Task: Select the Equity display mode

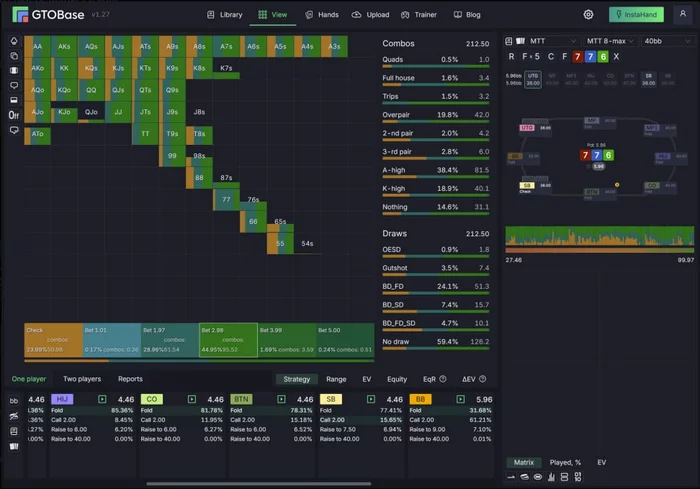Action: pos(397,379)
